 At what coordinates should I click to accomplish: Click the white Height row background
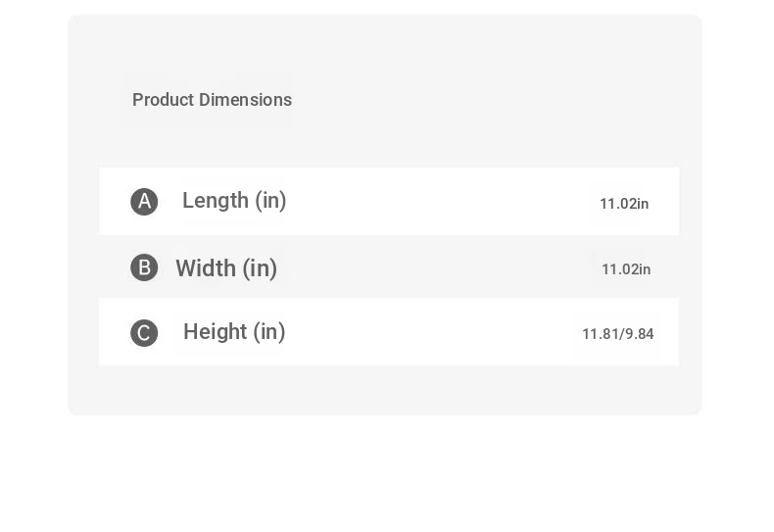pyautogui.click(x=389, y=332)
